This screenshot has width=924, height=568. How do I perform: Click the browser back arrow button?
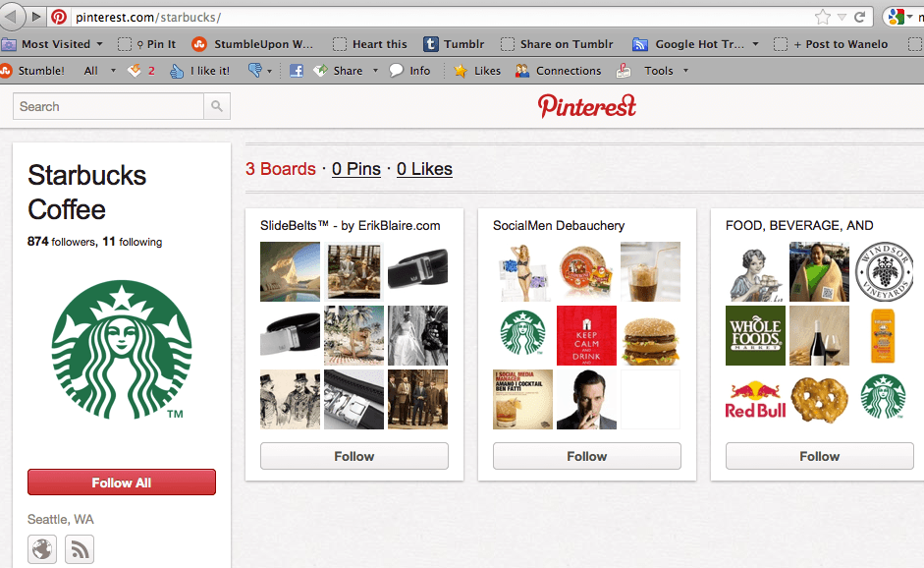click(x=11, y=16)
